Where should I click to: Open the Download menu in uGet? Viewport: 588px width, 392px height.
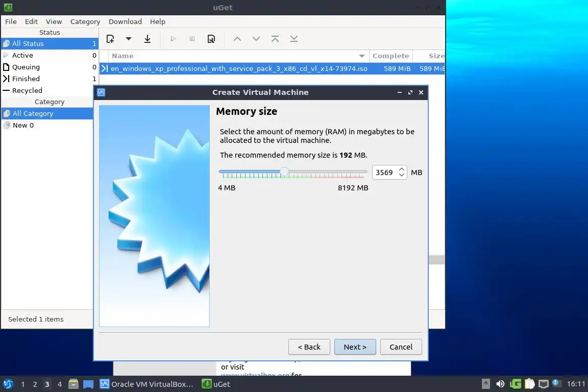[125, 21]
